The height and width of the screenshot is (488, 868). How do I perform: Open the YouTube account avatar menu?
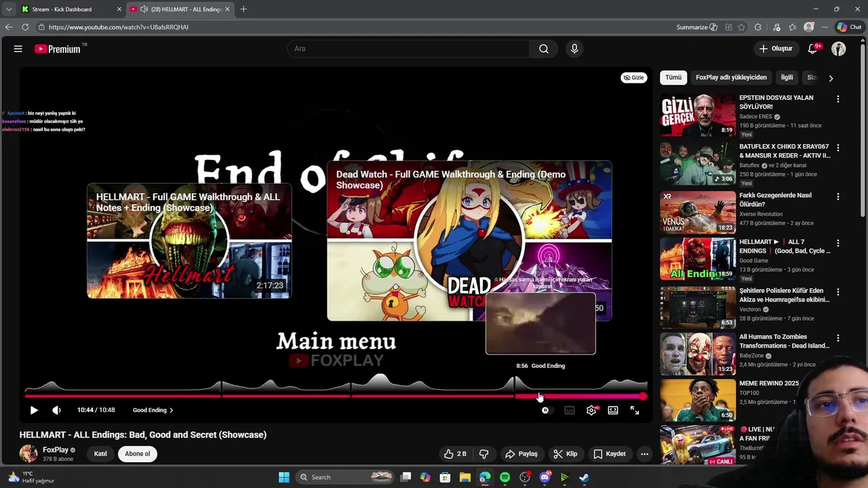click(839, 49)
